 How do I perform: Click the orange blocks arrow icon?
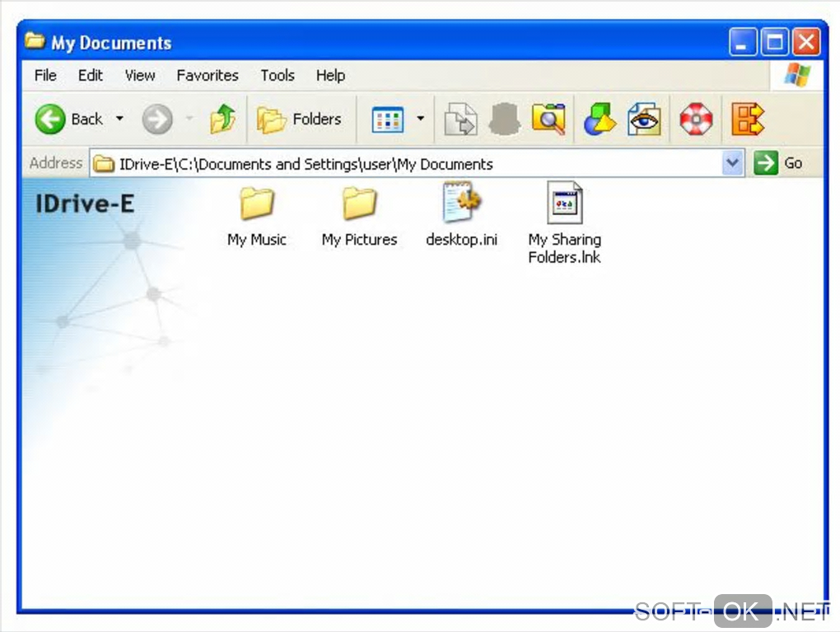[x=747, y=119]
